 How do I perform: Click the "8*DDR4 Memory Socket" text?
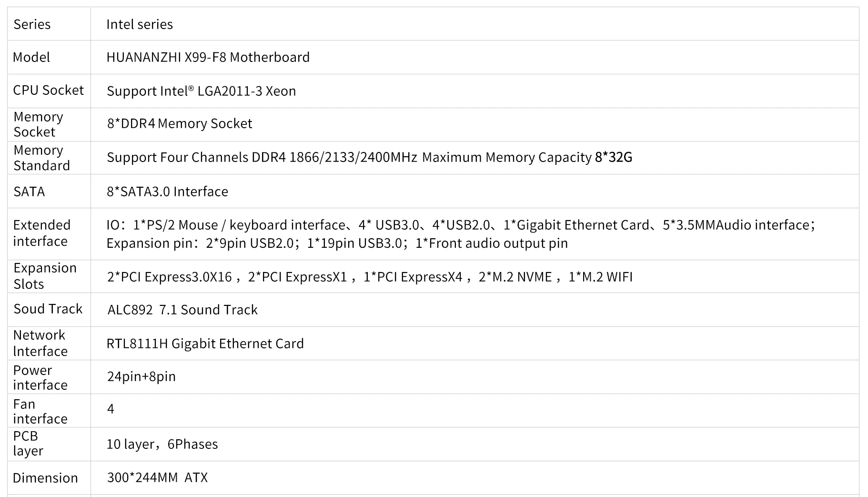tap(179, 123)
